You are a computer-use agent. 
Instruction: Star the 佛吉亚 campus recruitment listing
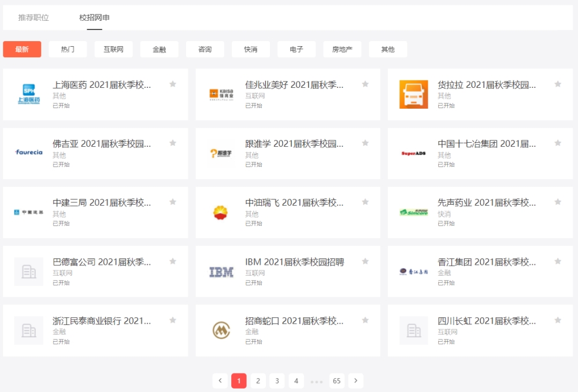[172, 143]
